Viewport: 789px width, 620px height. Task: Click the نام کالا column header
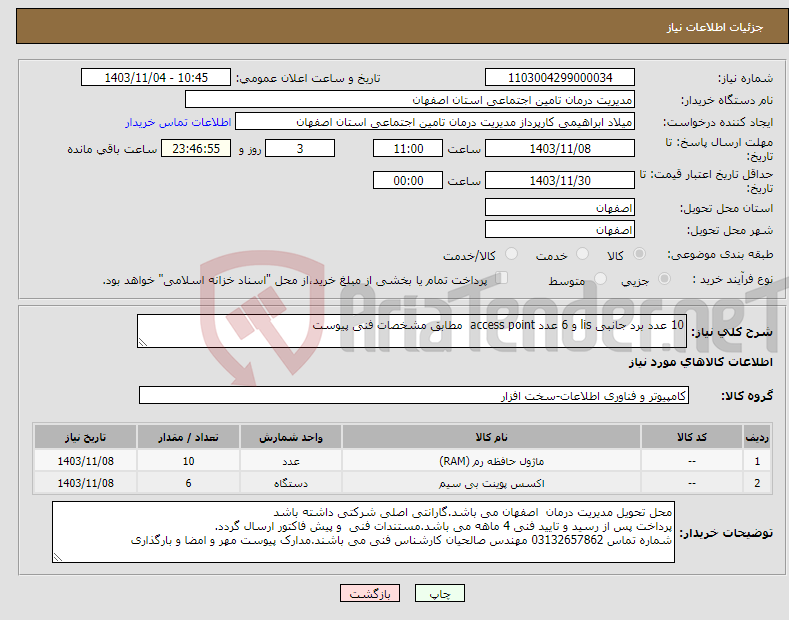(491, 437)
